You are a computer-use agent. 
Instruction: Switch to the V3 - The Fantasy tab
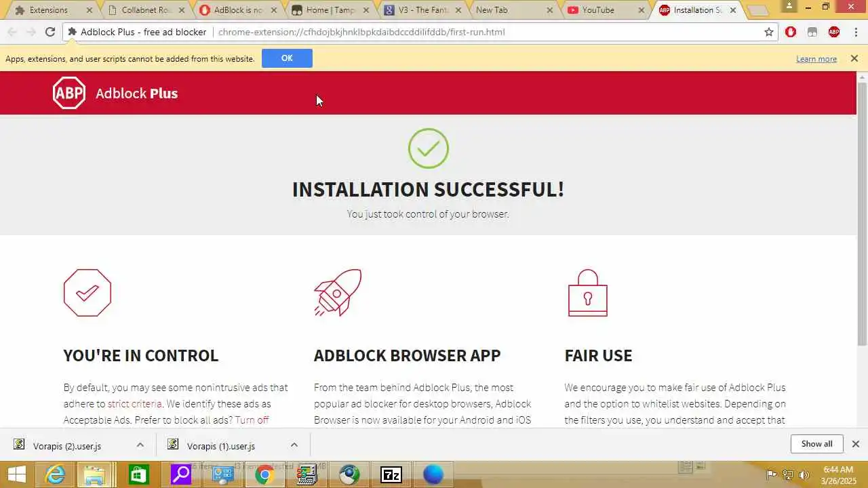click(x=422, y=10)
